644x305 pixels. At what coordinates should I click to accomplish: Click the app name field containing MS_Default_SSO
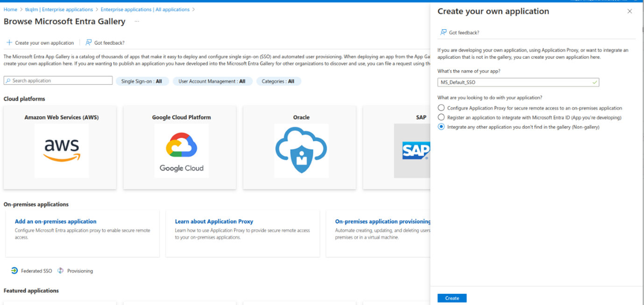[x=518, y=82]
